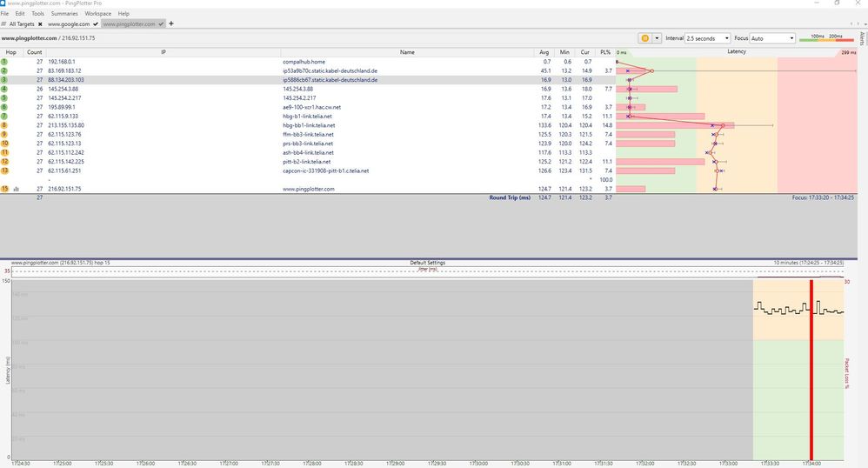The height and width of the screenshot is (468, 868).
Task: Click the checkmark on the www.pingplotter.com tab
Action: (x=161, y=24)
